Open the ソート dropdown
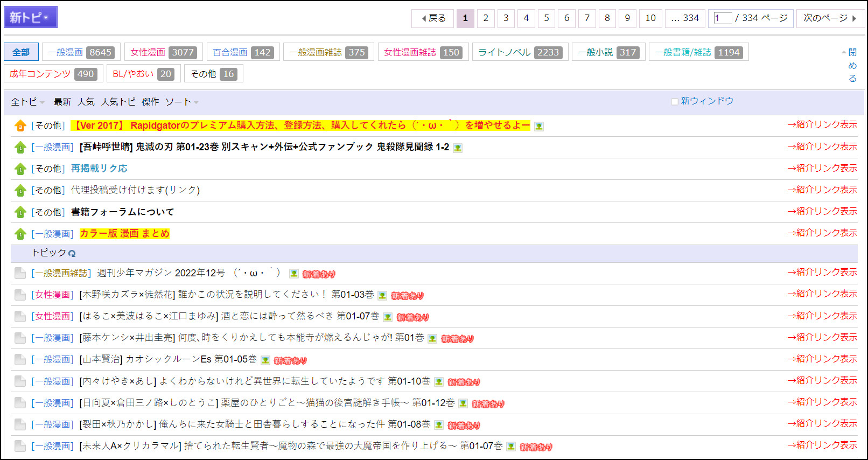This screenshot has width=868, height=460. click(x=182, y=102)
